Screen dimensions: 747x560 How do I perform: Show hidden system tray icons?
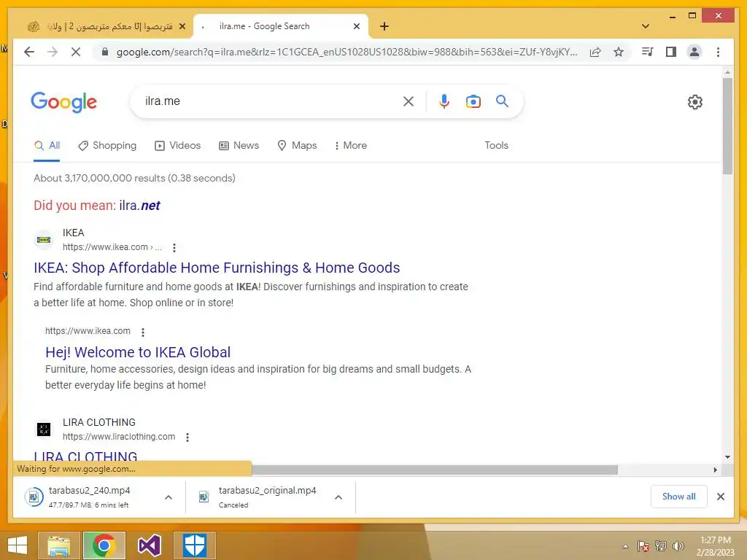tap(625, 546)
